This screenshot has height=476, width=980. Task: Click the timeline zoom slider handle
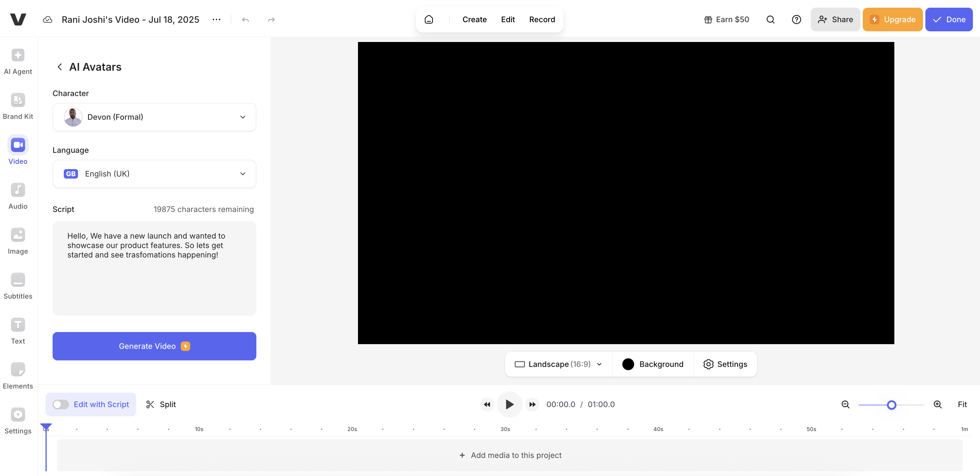(891, 405)
